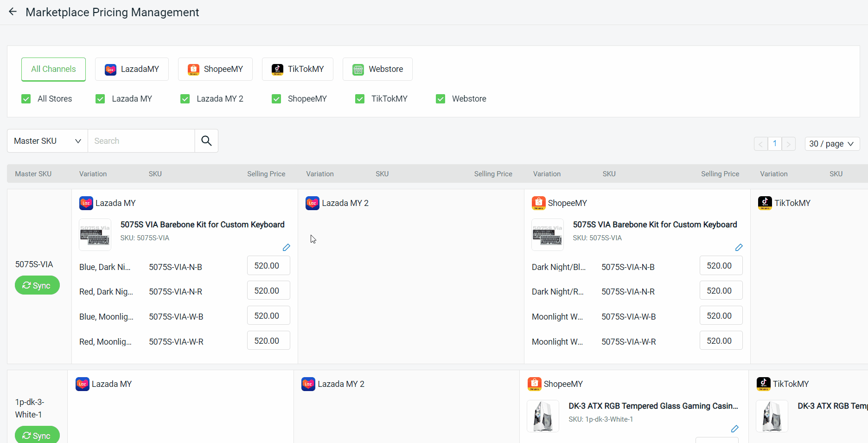This screenshot has height=443, width=868.
Task: Sync the 1p-dk-3-White-1 master SKU
Action: pyautogui.click(x=37, y=435)
